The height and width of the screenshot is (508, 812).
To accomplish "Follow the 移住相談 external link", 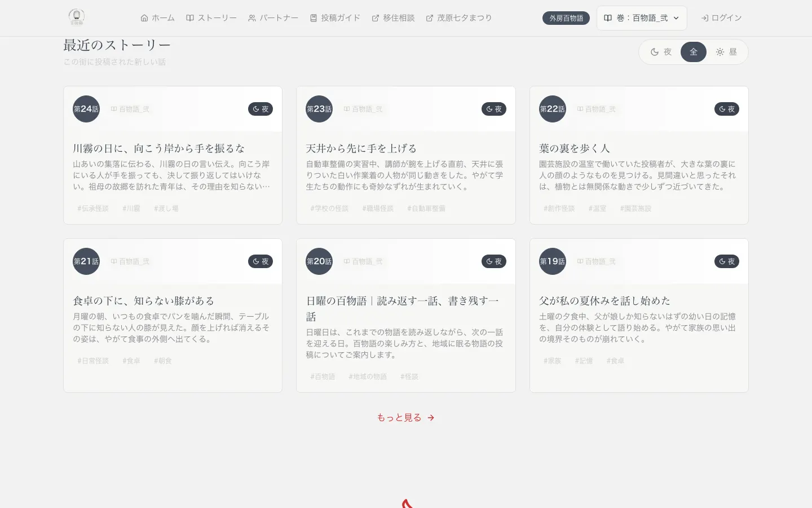I will [393, 18].
